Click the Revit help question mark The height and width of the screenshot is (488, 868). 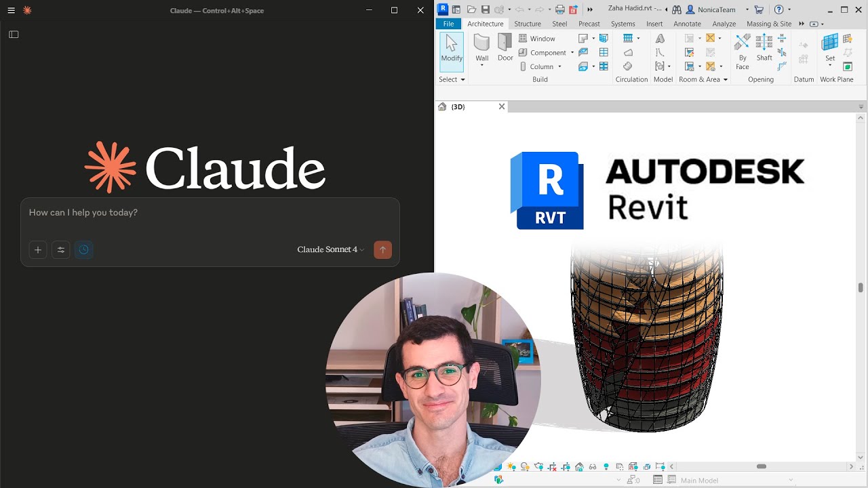click(778, 9)
